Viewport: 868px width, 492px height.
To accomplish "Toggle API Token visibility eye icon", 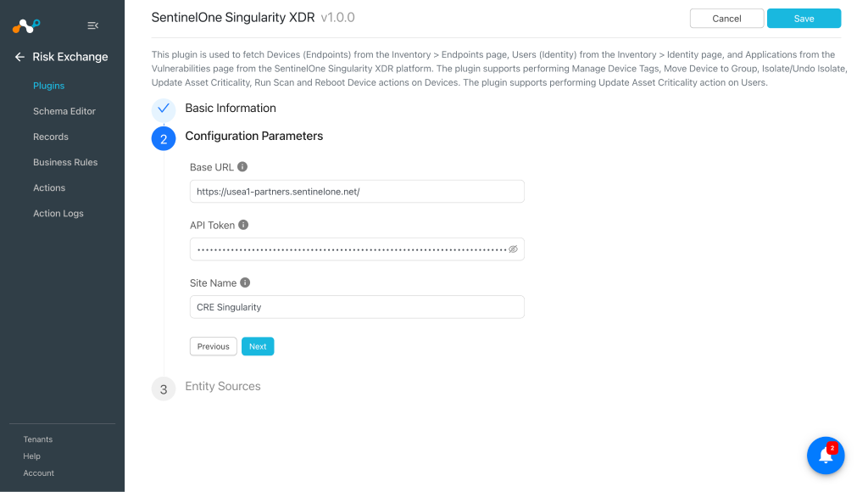I will [513, 249].
